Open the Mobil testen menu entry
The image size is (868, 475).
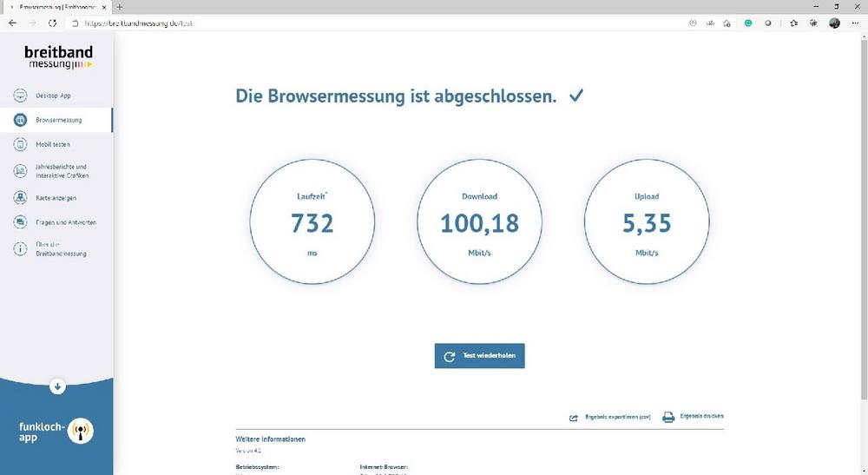coord(56,144)
